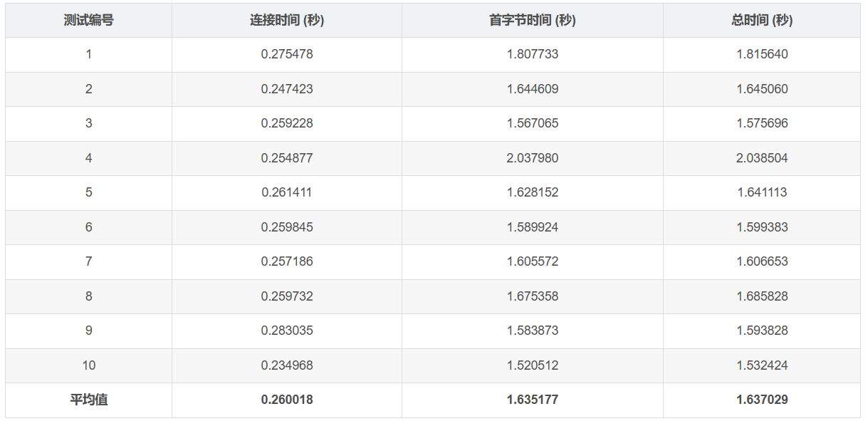This screenshot has height=421, width=868.
Task: Click the cell showing 2.037980
Action: click(x=532, y=158)
